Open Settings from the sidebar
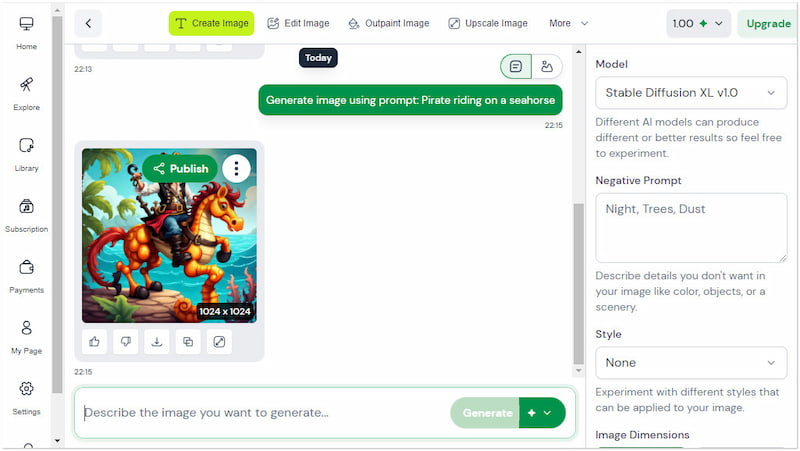 tap(26, 396)
